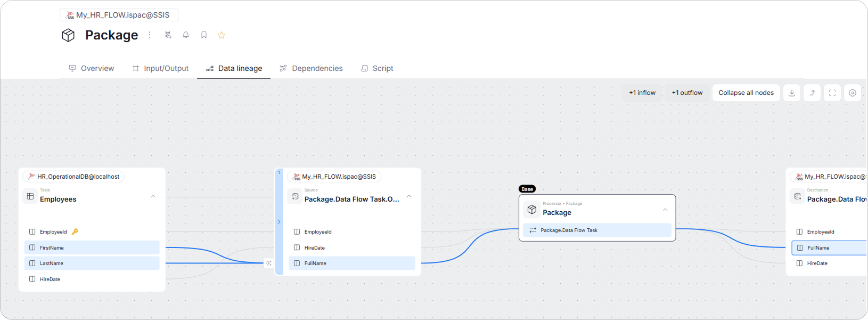
Task: Click the source node database icon
Action: (x=295, y=196)
